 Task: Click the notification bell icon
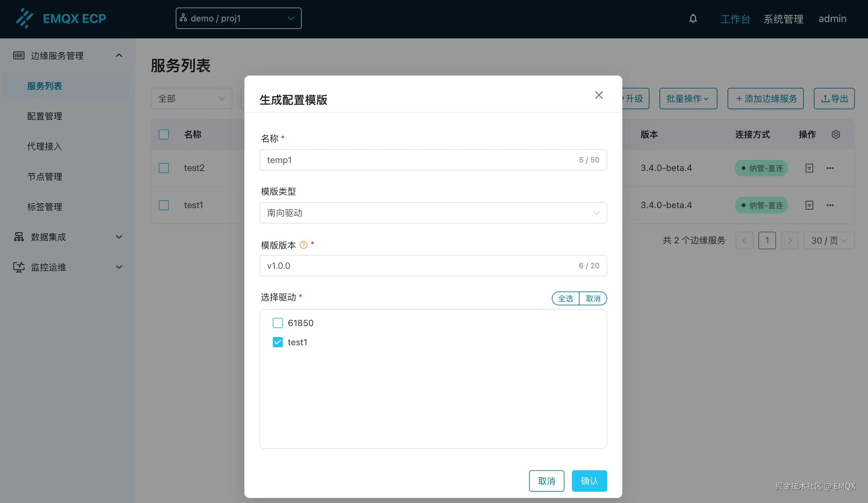(x=693, y=19)
